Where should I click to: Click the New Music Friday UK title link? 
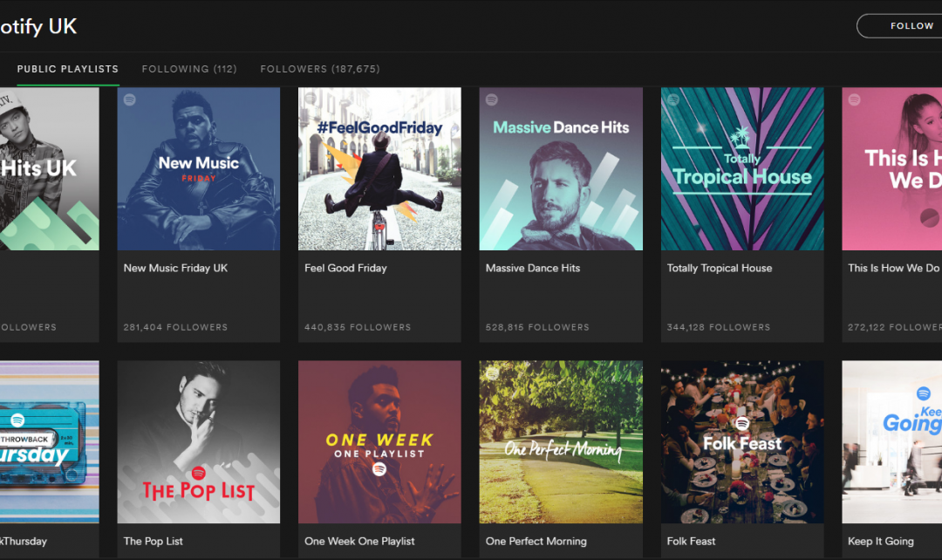175,268
